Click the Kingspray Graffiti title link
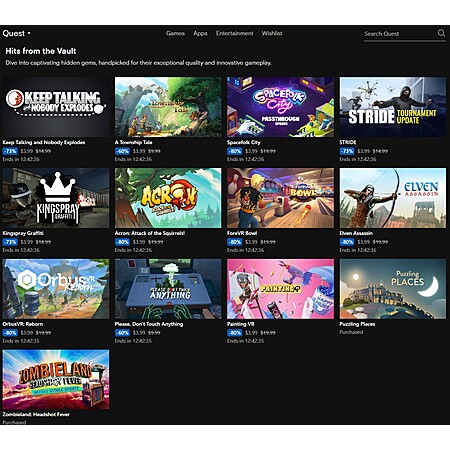Image resolution: width=450 pixels, height=450 pixels. pyautogui.click(x=23, y=233)
